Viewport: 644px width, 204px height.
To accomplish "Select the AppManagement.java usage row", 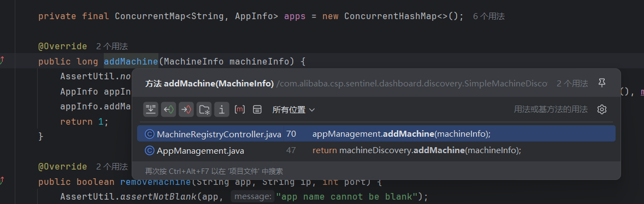I will [x=376, y=150].
